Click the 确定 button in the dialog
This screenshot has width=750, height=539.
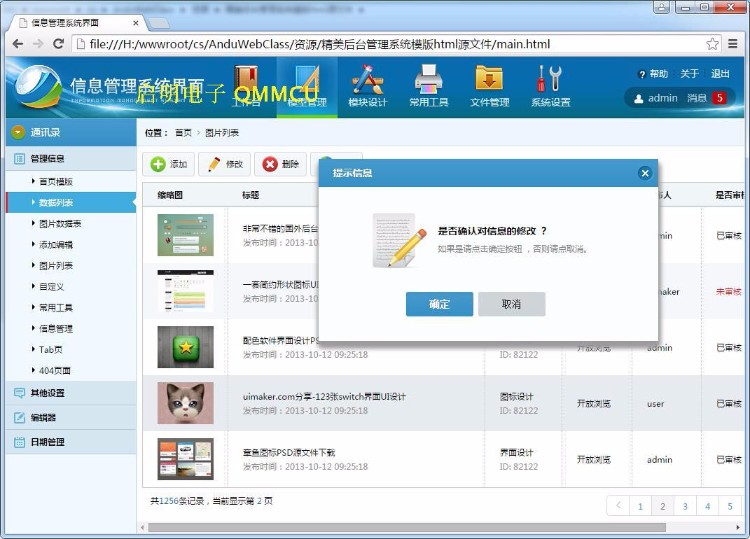point(439,304)
